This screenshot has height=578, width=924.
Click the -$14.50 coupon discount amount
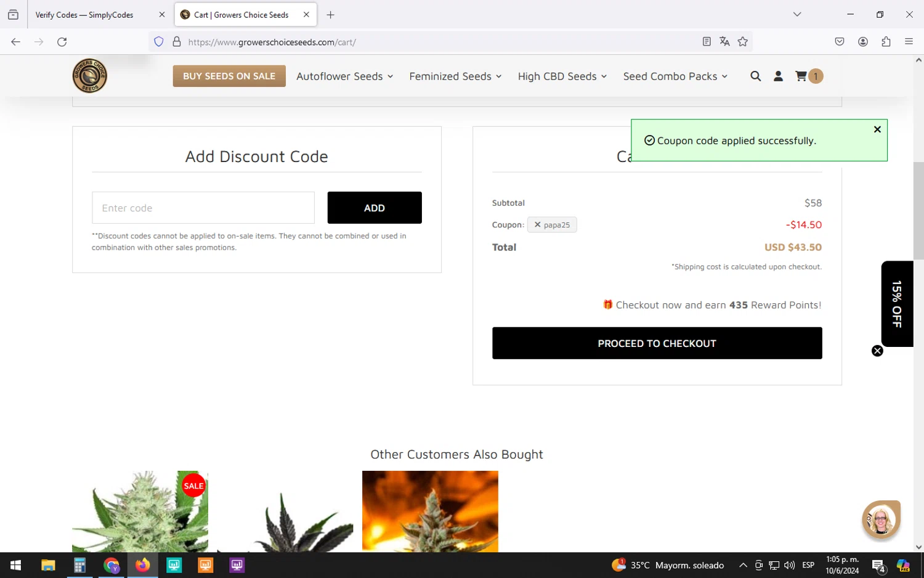(804, 225)
